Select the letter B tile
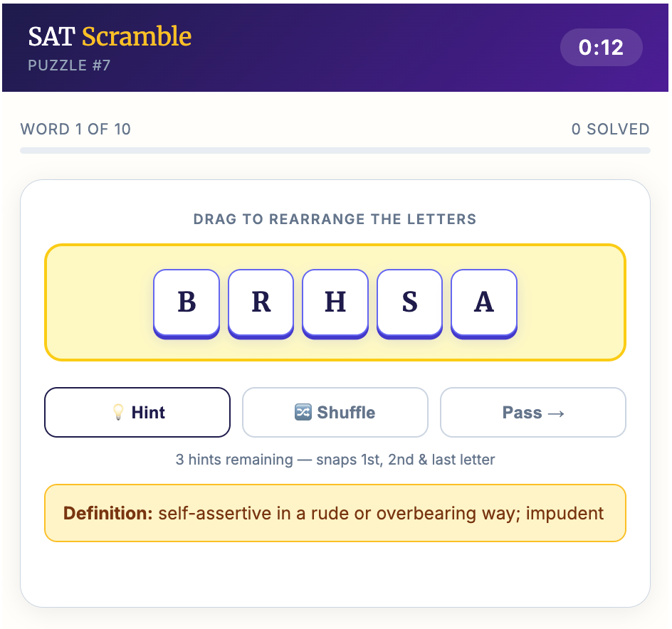Screen dimensions: 672x629 [187, 302]
